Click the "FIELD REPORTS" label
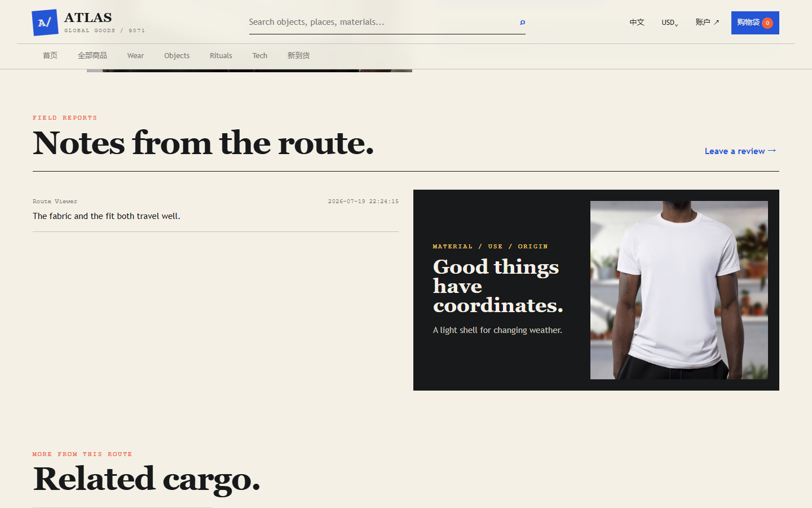 65,118
